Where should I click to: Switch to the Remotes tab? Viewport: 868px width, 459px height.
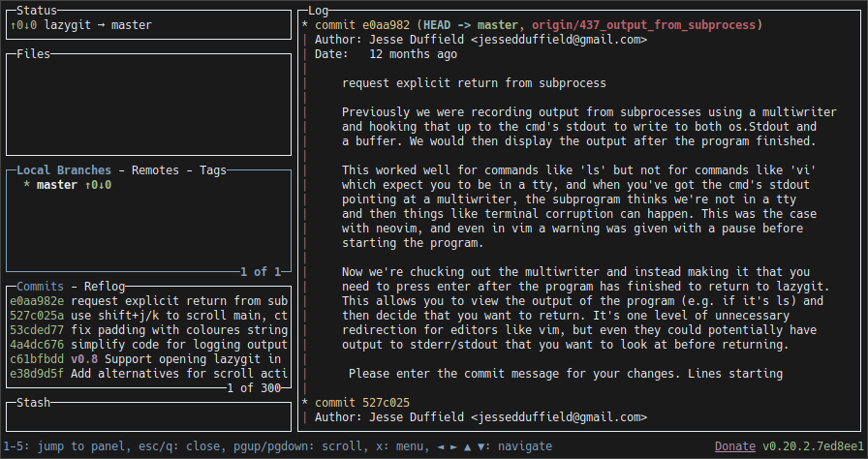(x=155, y=170)
